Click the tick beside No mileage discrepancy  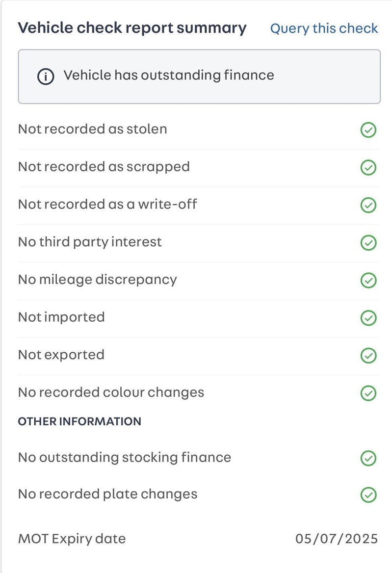(x=368, y=280)
